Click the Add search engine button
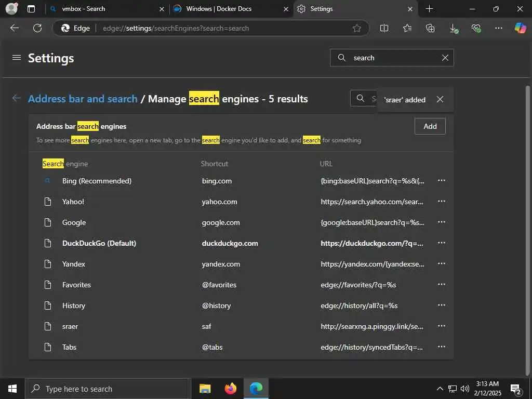532x399 pixels. click(430, 126)
